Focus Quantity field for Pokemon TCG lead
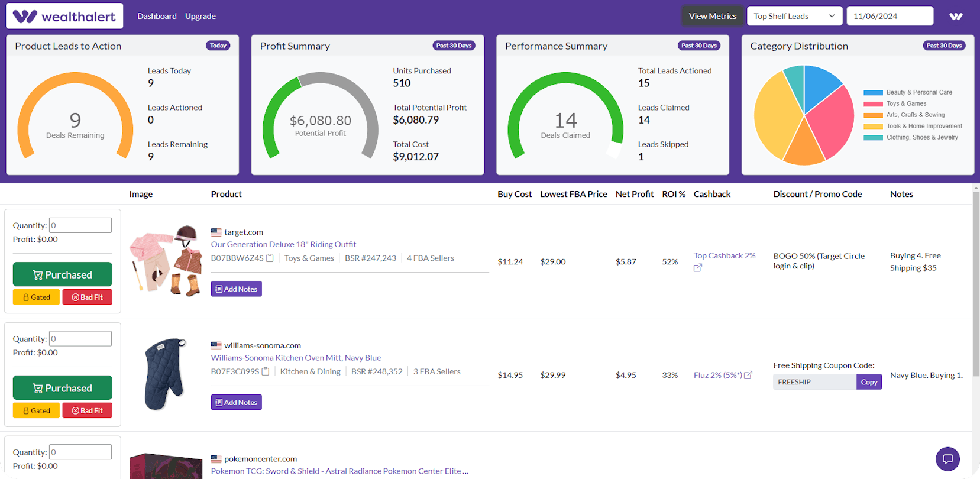The image size is (980, 479). [x=80, y=452]
